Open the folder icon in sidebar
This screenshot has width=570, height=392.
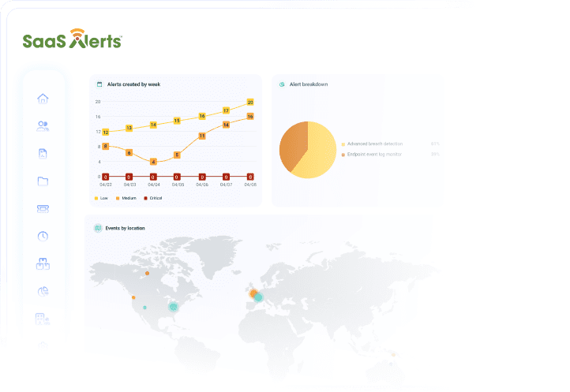[43, 181]
